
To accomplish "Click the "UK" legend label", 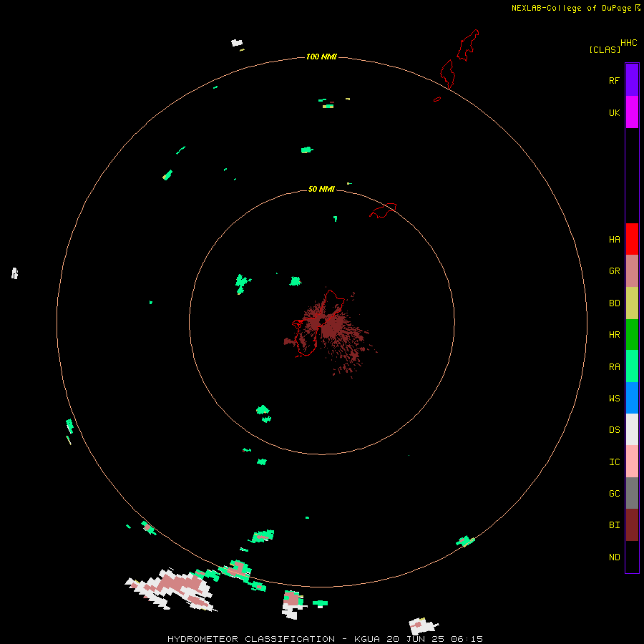I will click(615, 112).
